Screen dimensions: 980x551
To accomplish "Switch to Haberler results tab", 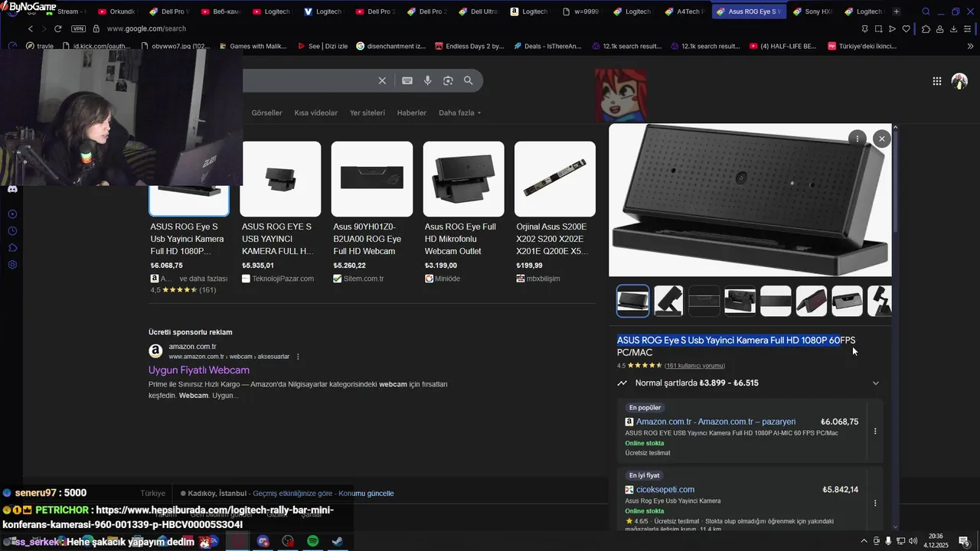I will 411,112.
